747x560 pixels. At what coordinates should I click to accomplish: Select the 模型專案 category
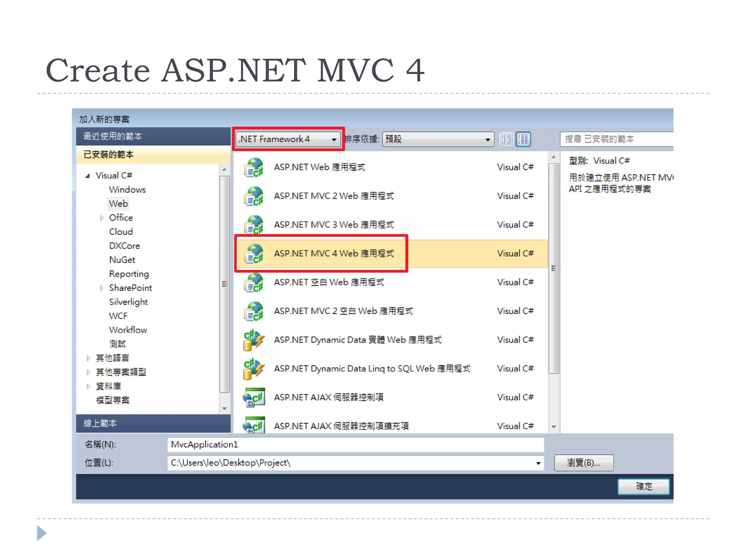(113, 400)
